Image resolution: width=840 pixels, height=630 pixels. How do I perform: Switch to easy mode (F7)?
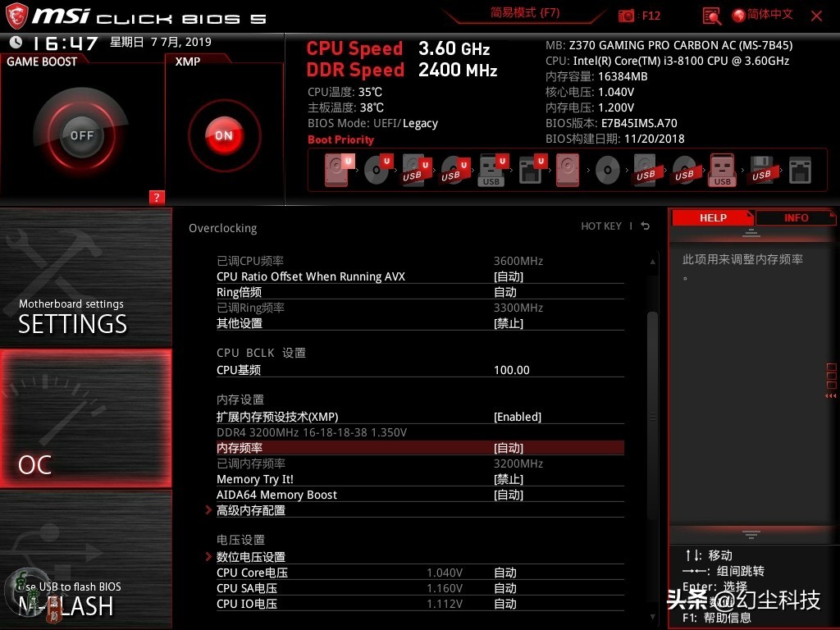(x=525, y=13)
